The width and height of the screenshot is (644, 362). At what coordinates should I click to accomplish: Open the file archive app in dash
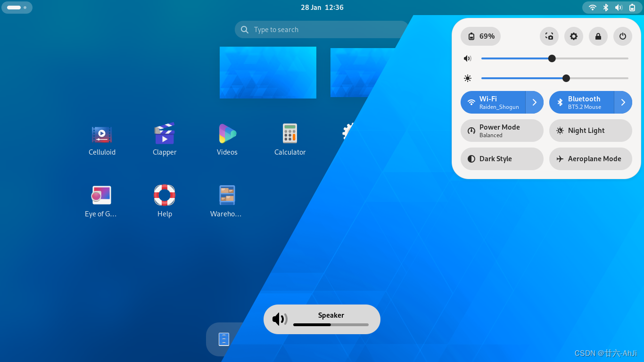224,339
